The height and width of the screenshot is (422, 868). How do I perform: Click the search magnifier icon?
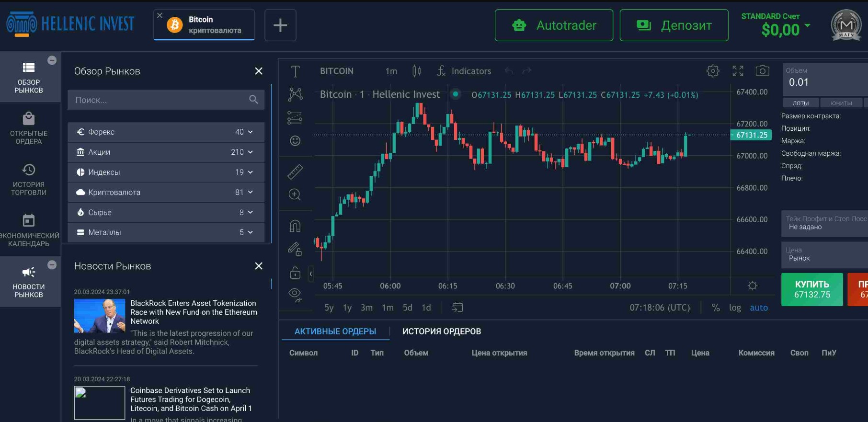pyautogui.click(x=253, y=100)
